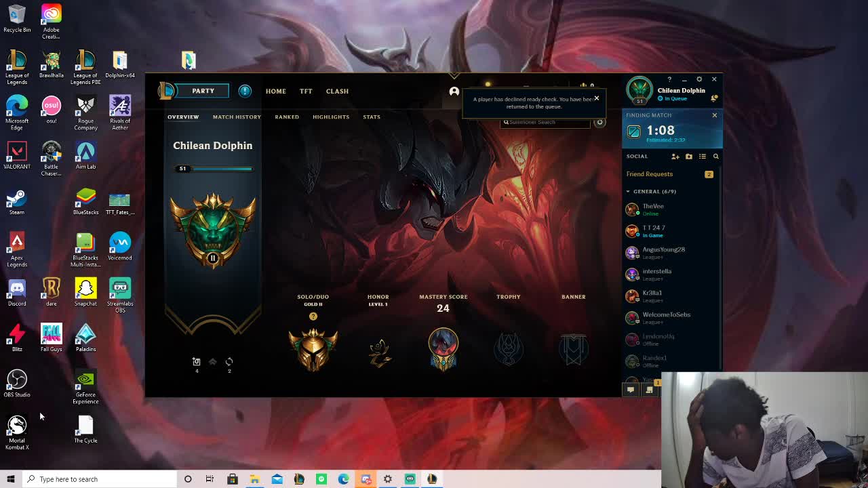Open the client help question mark
Viewport: 868px width, 488px height.
669,79
